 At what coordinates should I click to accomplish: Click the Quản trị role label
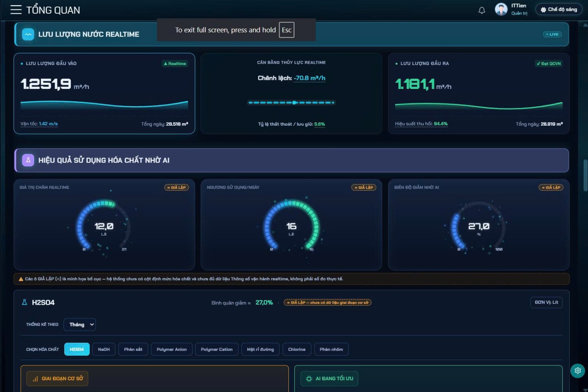519,13
